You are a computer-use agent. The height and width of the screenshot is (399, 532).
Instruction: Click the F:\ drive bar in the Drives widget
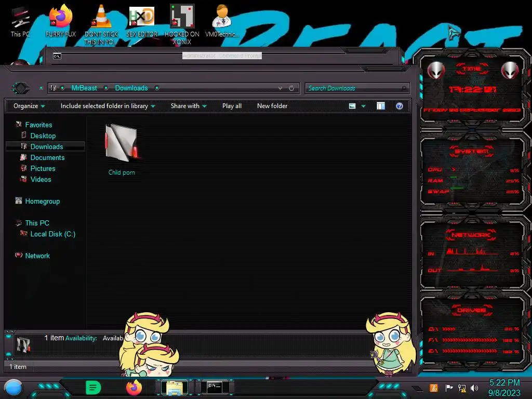[x=473, y=340]
